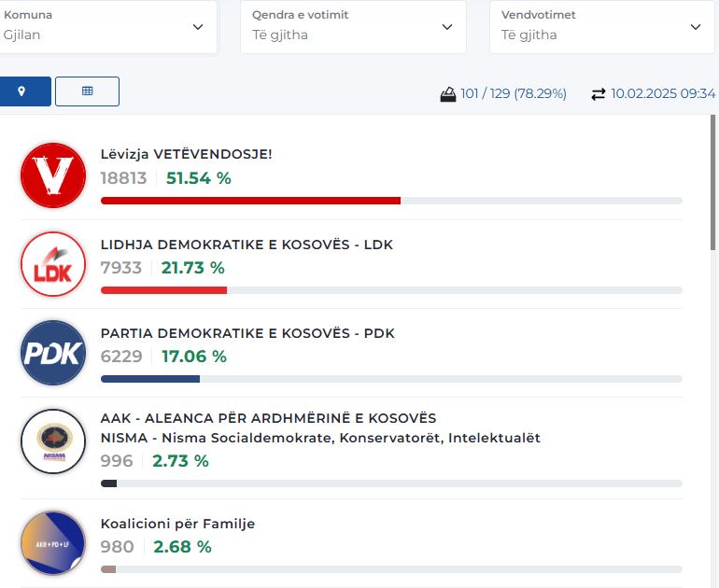Click the percentage 2.68 %
The width and height of the screenshot is (719, 588).
(182, 547)
